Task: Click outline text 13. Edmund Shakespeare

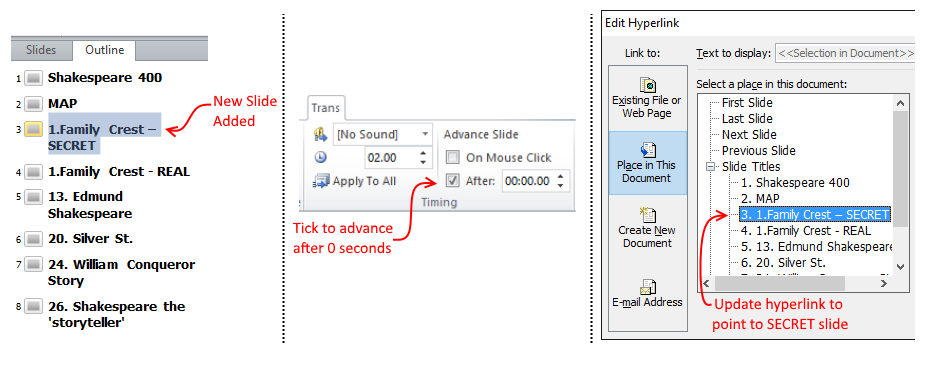Action: [x=90, y=205]
